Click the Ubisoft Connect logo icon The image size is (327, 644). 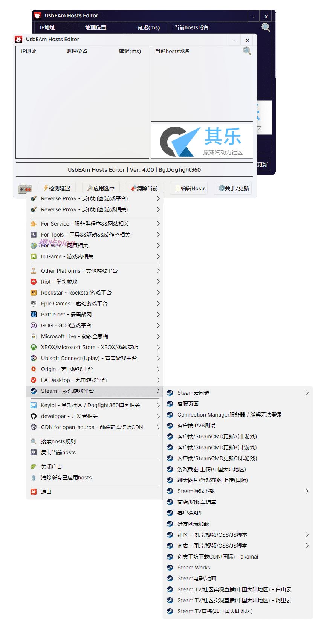[x=34, y=358]
